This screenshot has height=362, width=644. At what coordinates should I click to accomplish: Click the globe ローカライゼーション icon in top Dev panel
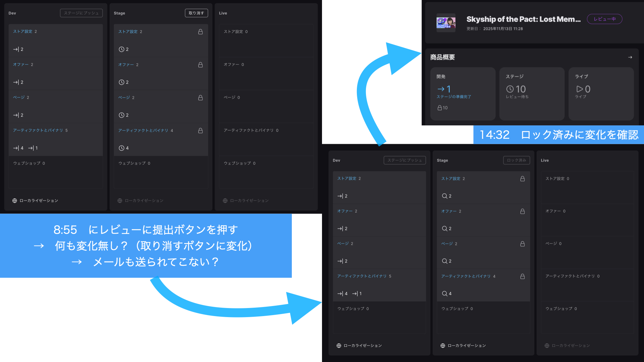coord(15,200)
